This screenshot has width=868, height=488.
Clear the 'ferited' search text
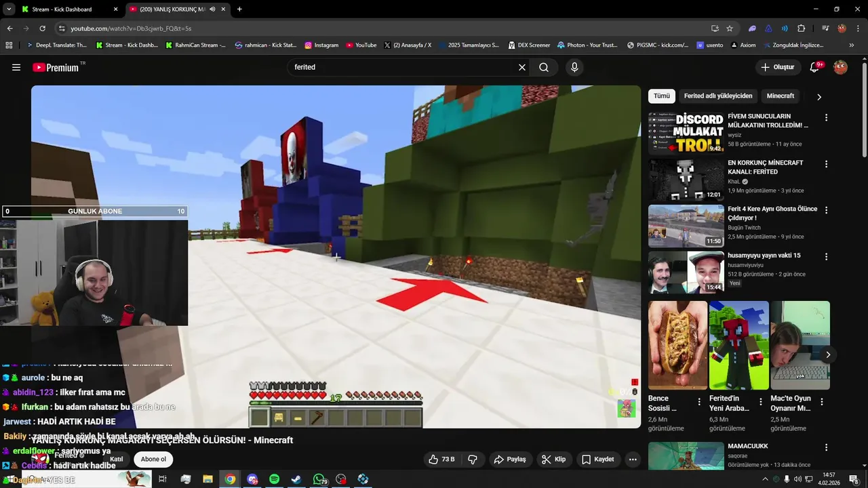click(x=522, y=67)
